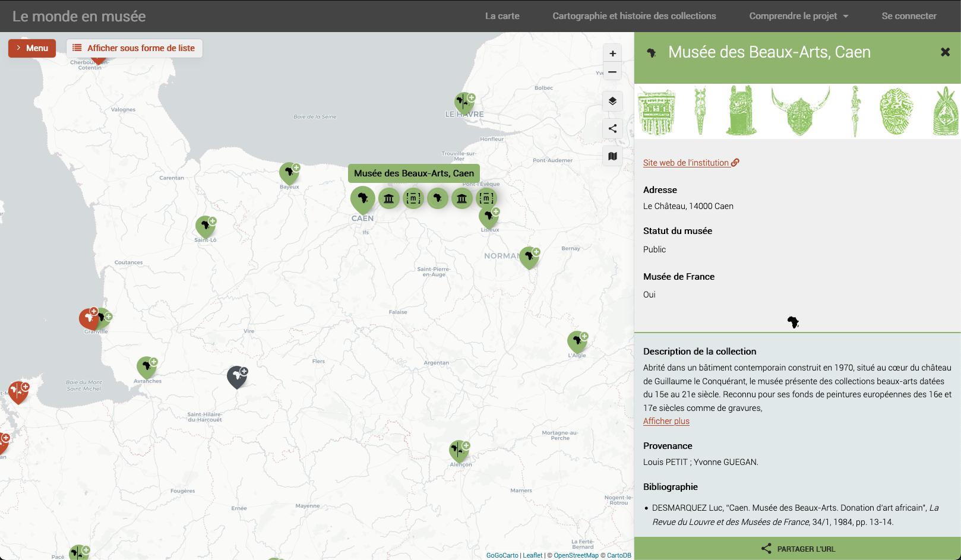961x560 pixels.
Task: Zoom out on the map
Action: point(612,72)
